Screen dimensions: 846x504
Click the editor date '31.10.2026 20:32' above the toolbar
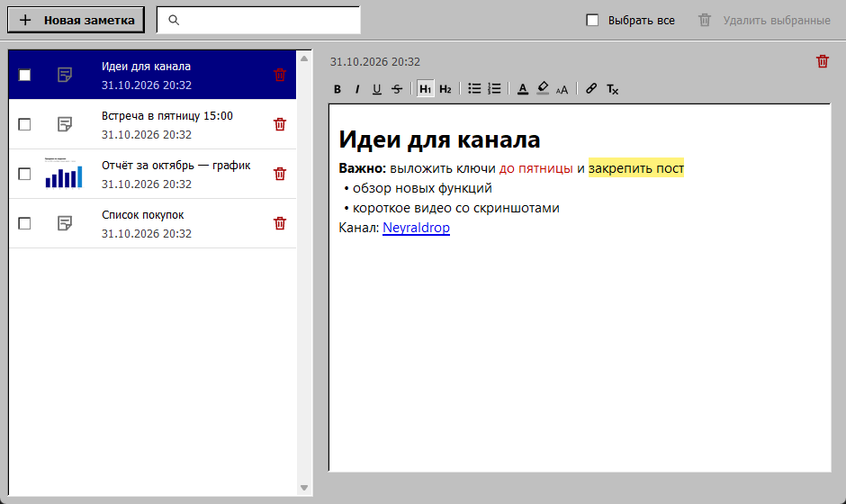(375, 61)
